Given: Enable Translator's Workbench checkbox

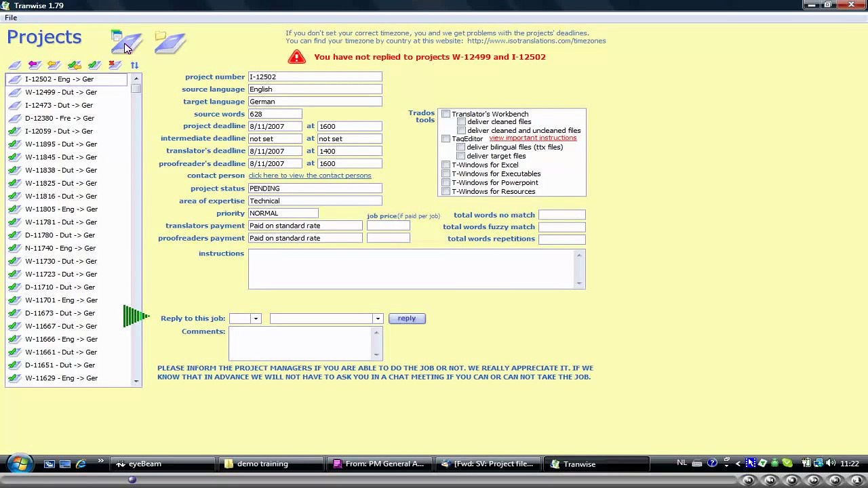Looking at the screenshot, I should (x=446, y=114).
